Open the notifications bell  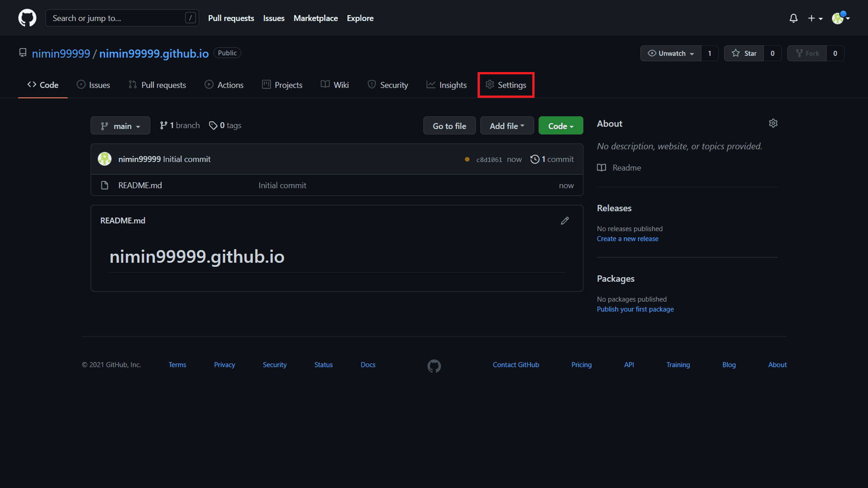[793, 18]
